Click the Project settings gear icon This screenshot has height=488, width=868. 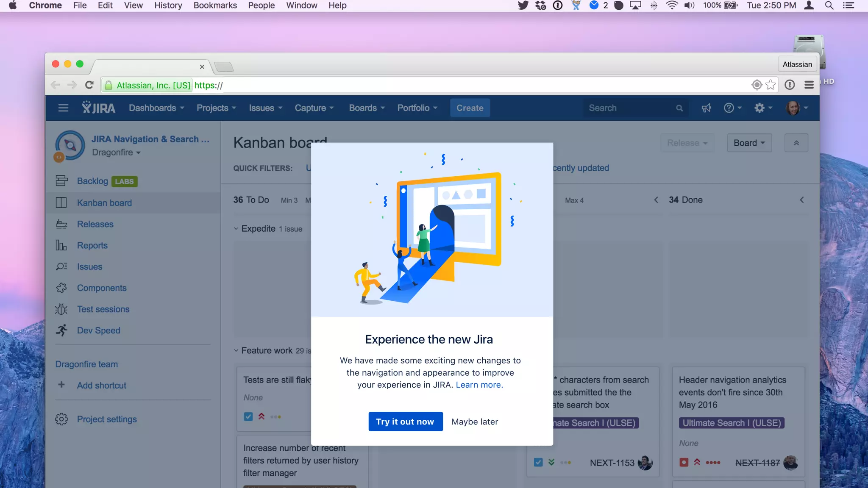coord(61,419)
